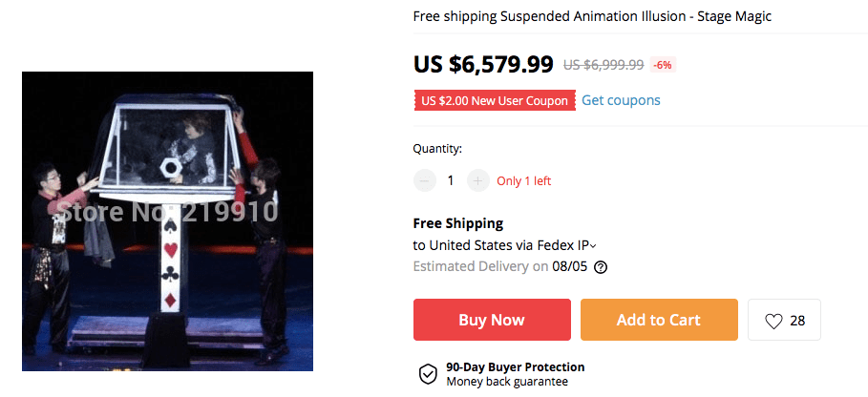Screen dimensions: 868x397
Task: Click the US $6,579.99 current price
Action: pyautogui.click(x=483, y=64)
